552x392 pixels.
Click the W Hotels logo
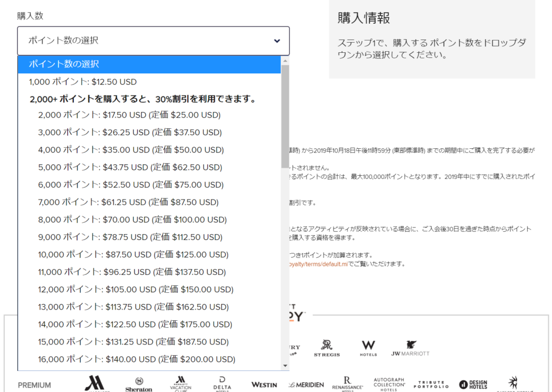[369, 348]
